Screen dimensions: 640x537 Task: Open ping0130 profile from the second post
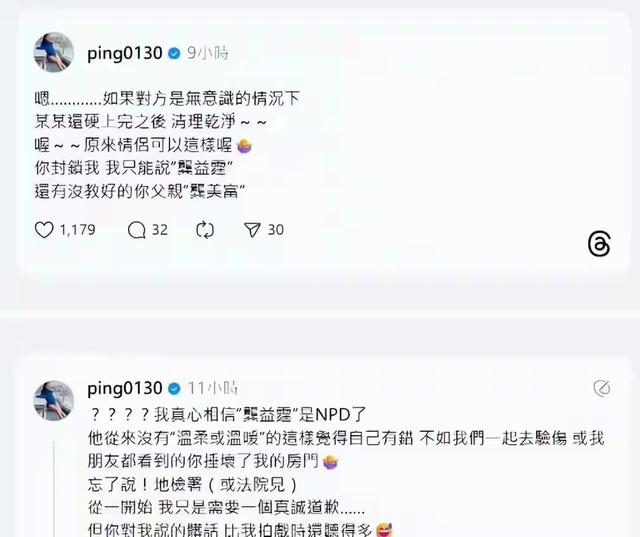[124, 388]
